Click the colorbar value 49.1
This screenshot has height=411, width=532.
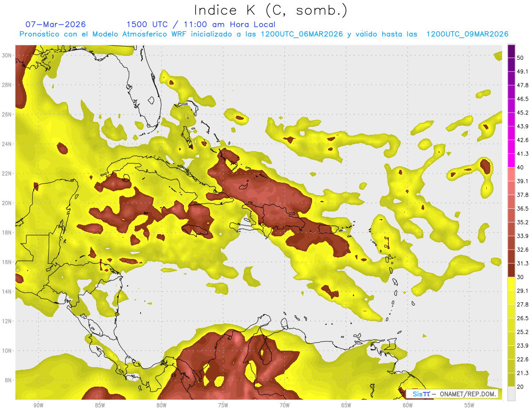coord(523,71)
